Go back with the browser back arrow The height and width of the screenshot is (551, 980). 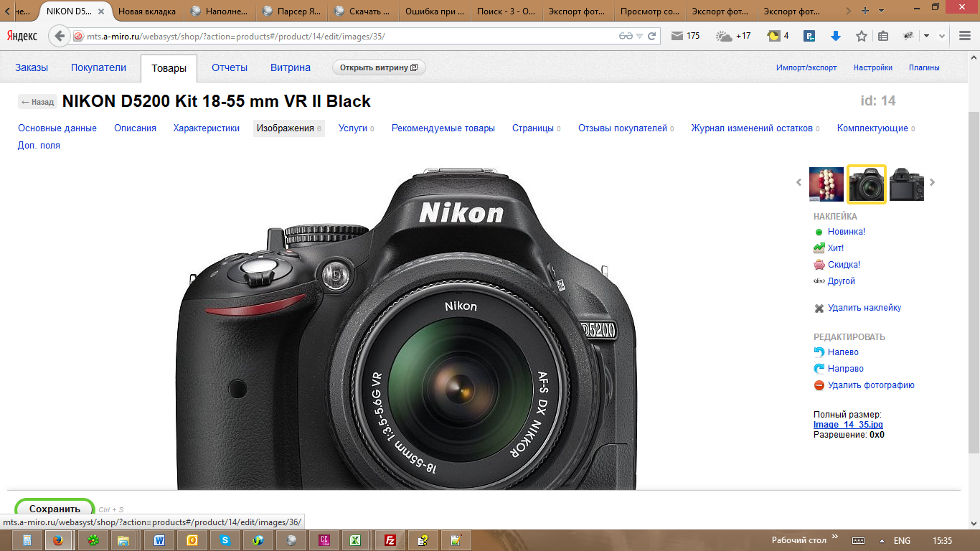tap(60, 36)
